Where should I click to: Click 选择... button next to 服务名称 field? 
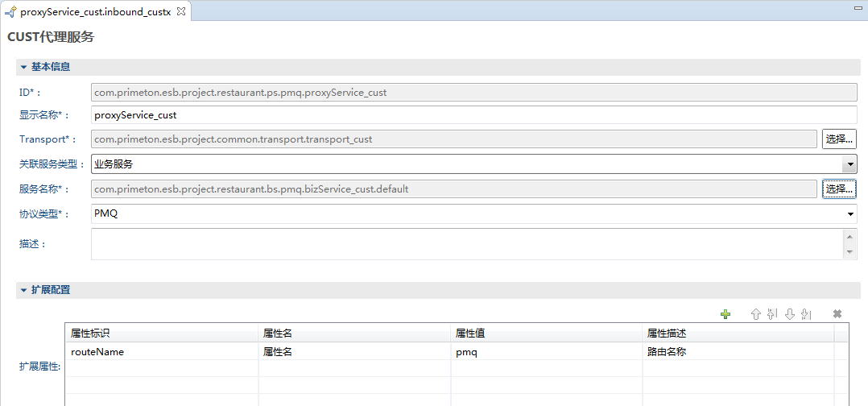click(x=838, y=189)
